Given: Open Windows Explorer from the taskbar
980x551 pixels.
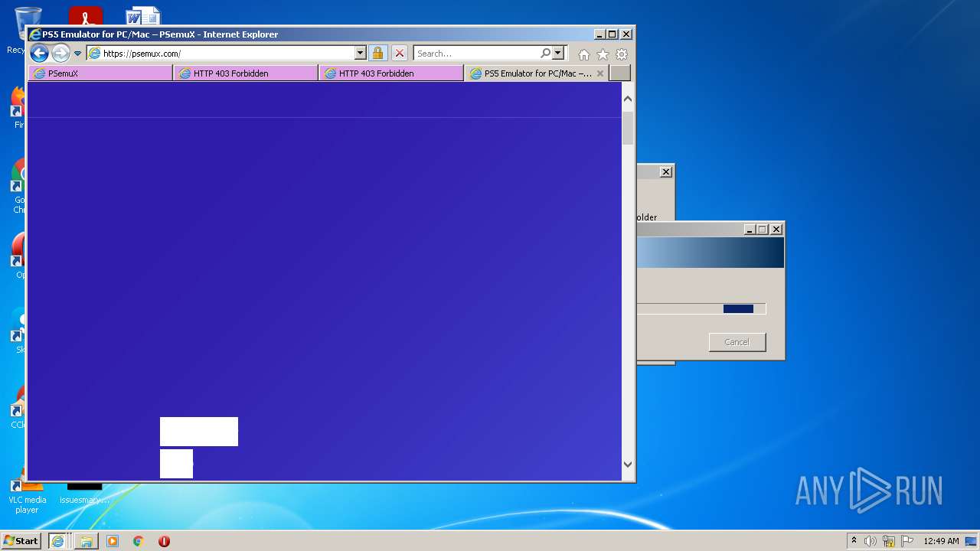Looking at the screenshot, I should (86, 541).
